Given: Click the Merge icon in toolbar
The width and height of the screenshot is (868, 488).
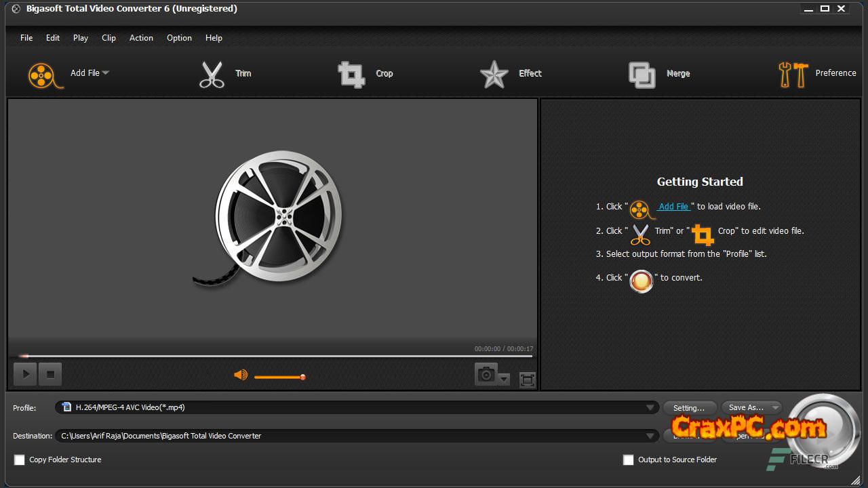Looking at the screenshot, I should [642, 74].
